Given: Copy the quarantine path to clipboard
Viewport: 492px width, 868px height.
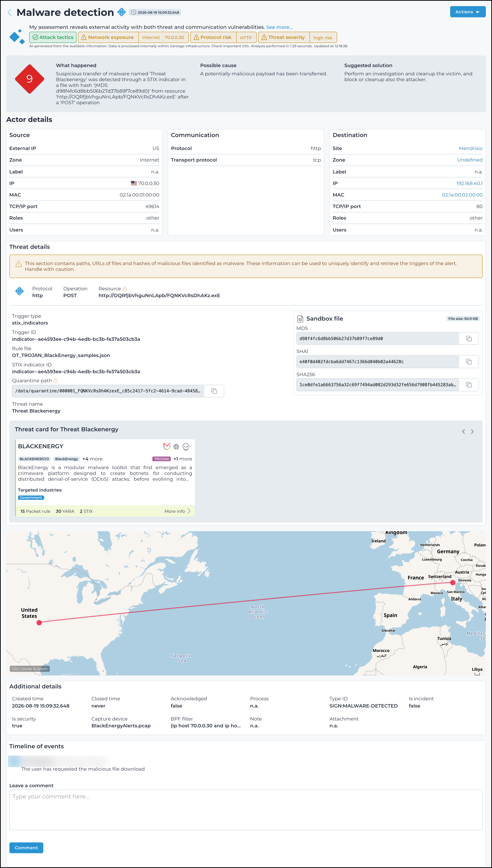Looking at the screenshot, I should pyautogui.click(x=214, y=391).
